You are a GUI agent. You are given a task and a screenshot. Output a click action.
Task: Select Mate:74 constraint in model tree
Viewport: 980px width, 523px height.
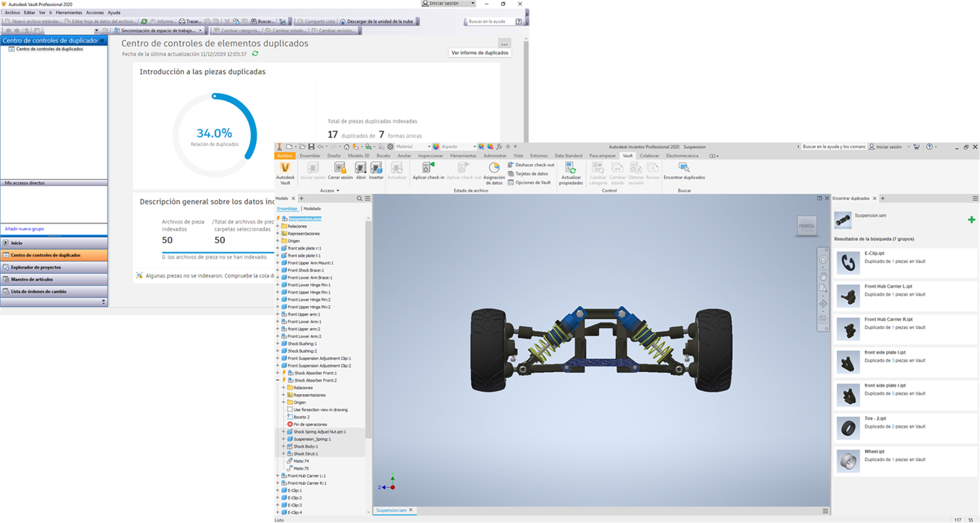(301, 461)
